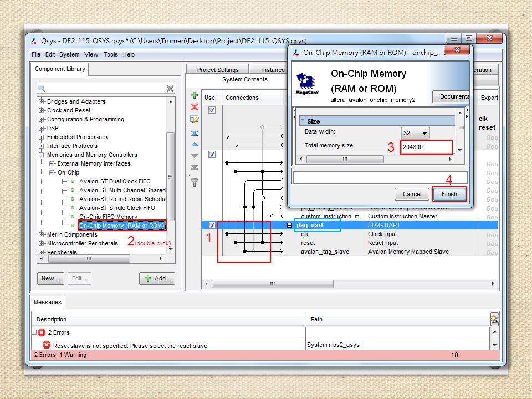Expand the Clock and Reset category
The height and width of the screenshot is (399, 532).
tap(41, 110)
